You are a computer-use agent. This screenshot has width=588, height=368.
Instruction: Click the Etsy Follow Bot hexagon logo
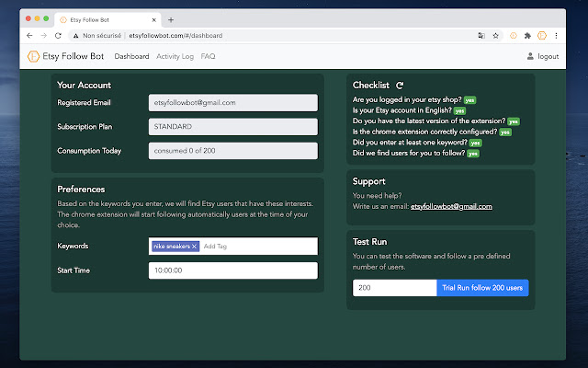point(33,56)
